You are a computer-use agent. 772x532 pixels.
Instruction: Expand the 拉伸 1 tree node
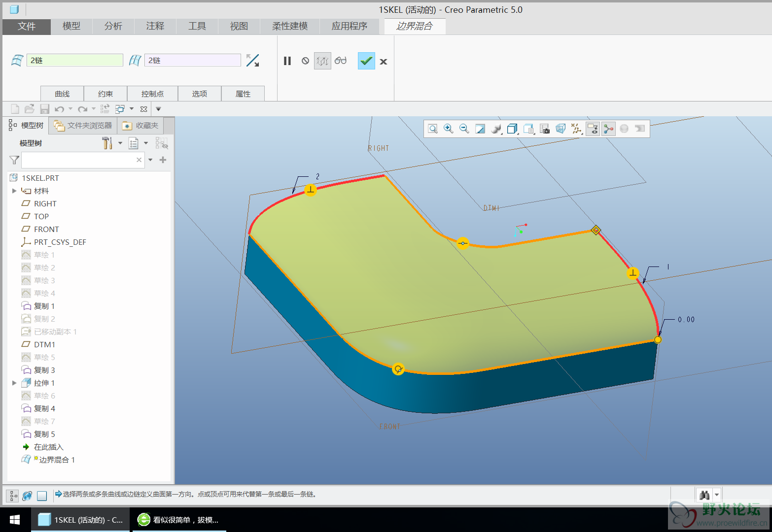click(14, 383)
